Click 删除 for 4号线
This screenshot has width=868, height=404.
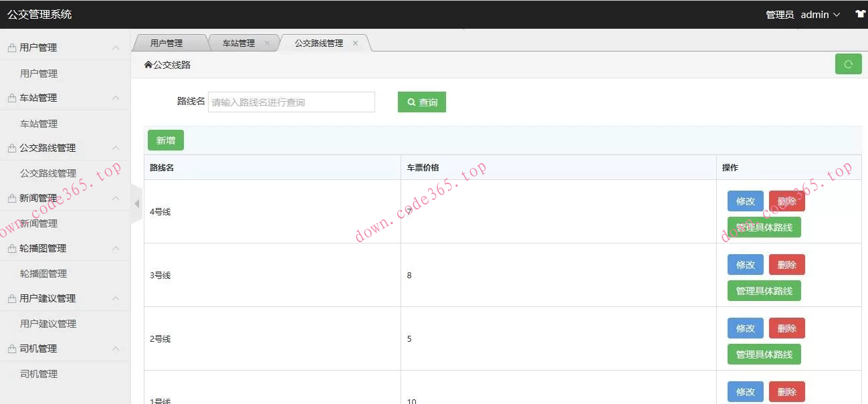(787, 201)
